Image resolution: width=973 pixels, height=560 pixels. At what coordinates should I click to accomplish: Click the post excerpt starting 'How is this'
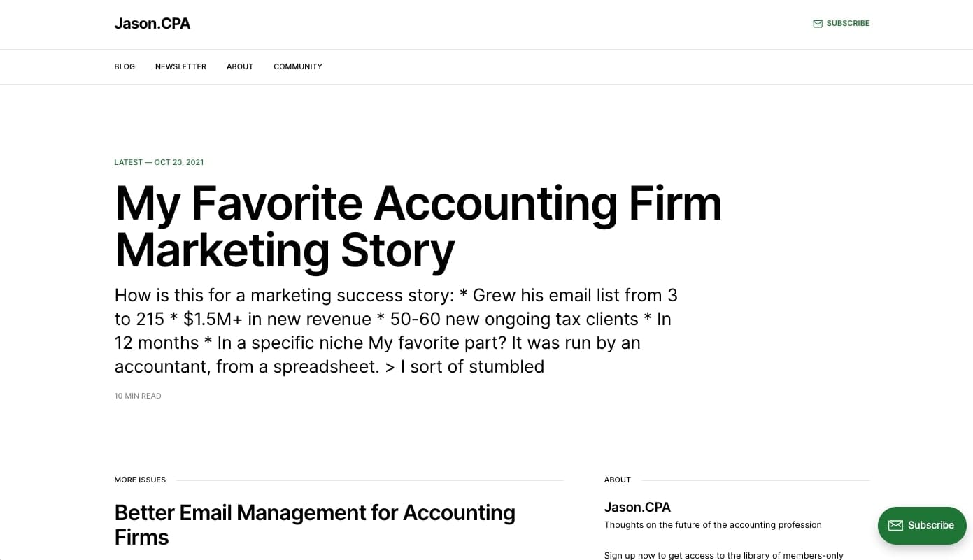(x=396, y=330)
